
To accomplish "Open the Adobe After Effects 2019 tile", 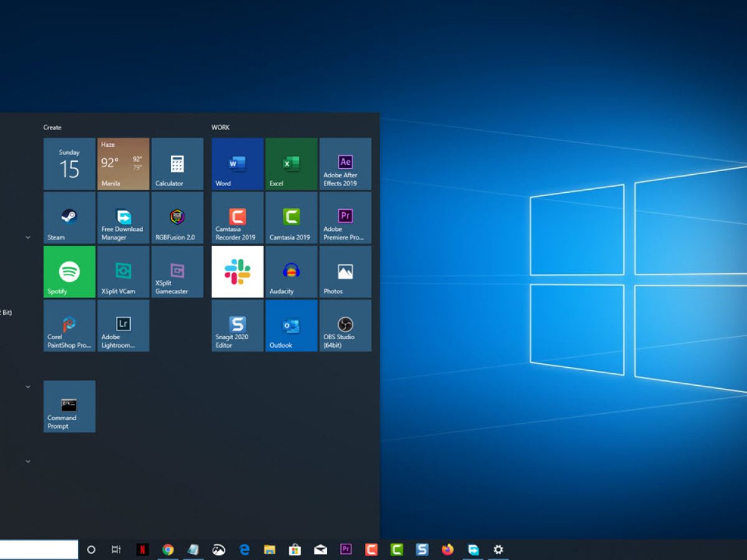I will click(x=345, y=164).
